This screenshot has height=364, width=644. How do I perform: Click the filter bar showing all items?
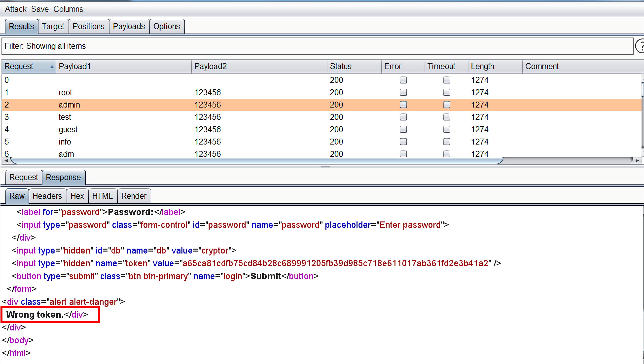[x=317, y=46]
